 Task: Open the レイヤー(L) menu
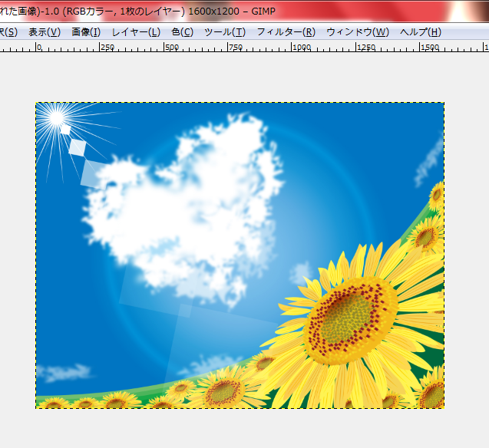click(x=136, y=31)
